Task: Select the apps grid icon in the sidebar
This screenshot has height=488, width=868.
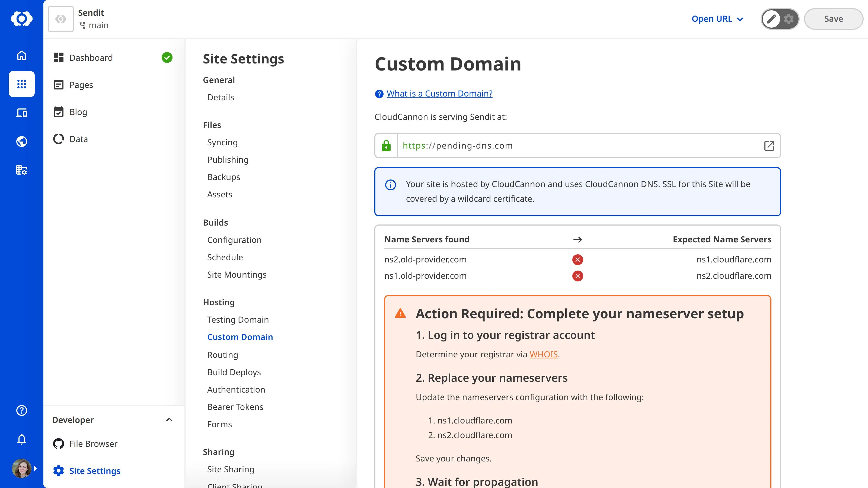Action: tap(22, 84)
